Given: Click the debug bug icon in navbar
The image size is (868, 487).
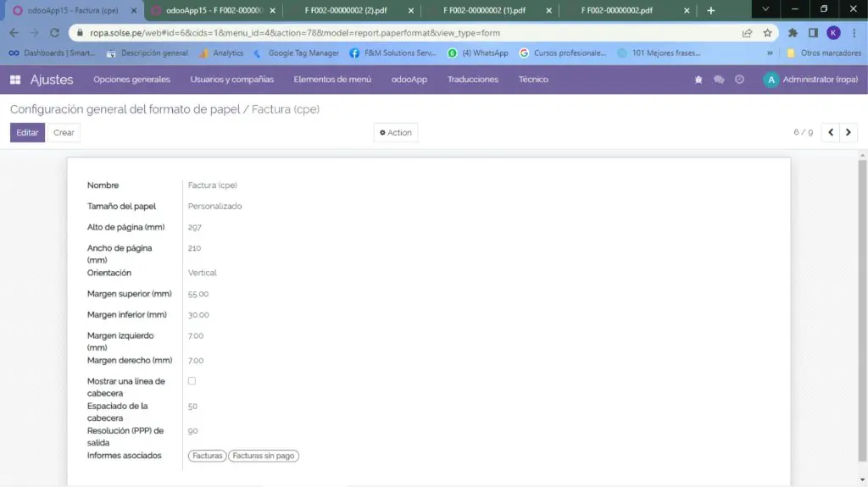Looking at the screenshot, I should tap(698, 80).
